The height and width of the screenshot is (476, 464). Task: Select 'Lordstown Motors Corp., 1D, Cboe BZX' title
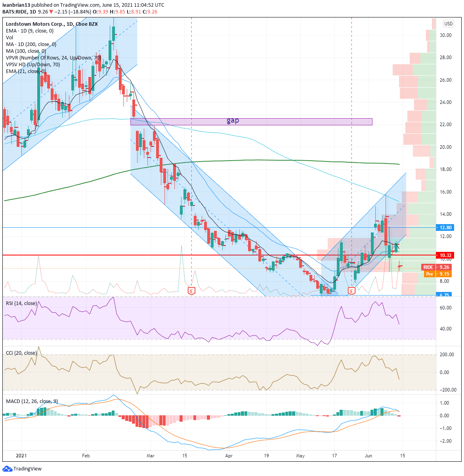[51, 24]
